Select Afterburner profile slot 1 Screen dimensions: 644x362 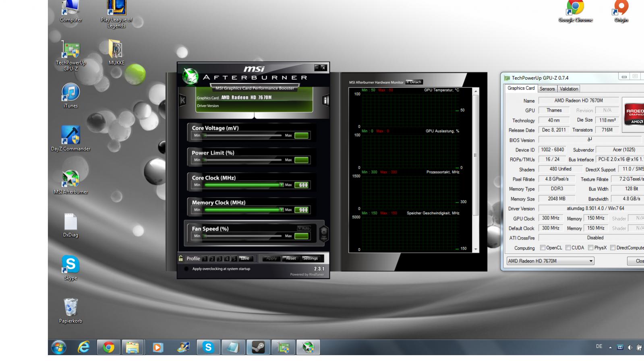click(205, 259)
